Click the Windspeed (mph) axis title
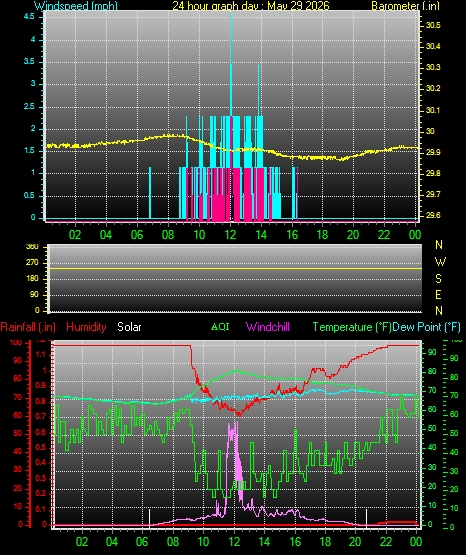 pos(76,6)
